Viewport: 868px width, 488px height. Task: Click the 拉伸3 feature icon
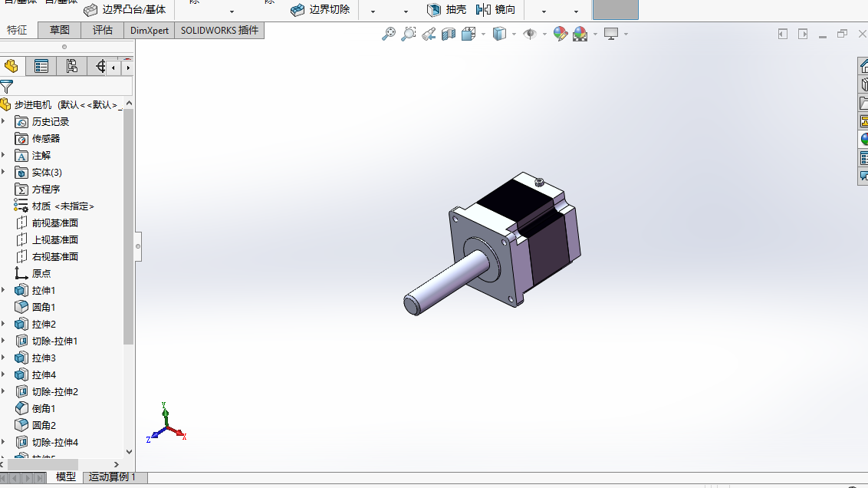(21, 358)
